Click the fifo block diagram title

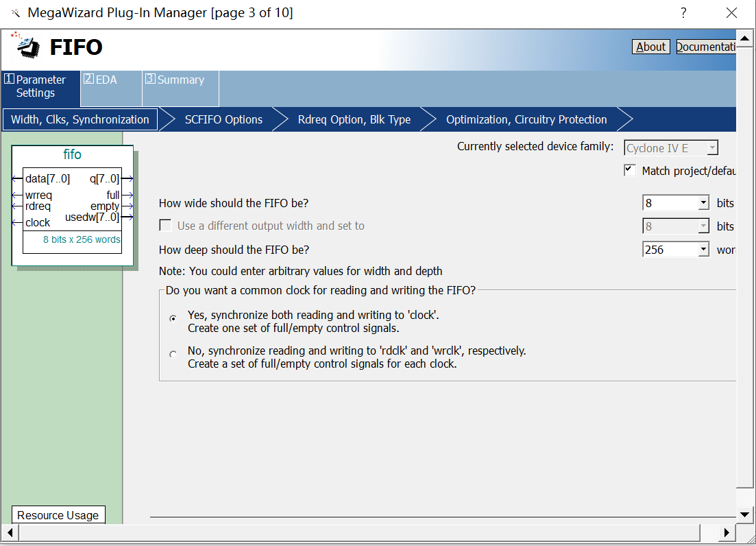click(x=73, y=154)
